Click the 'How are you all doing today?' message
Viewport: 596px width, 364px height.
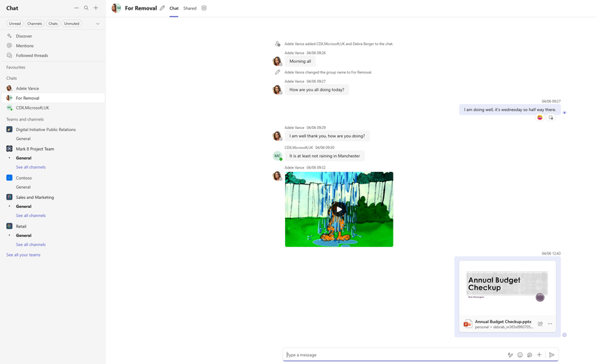[x=316, y=89]
